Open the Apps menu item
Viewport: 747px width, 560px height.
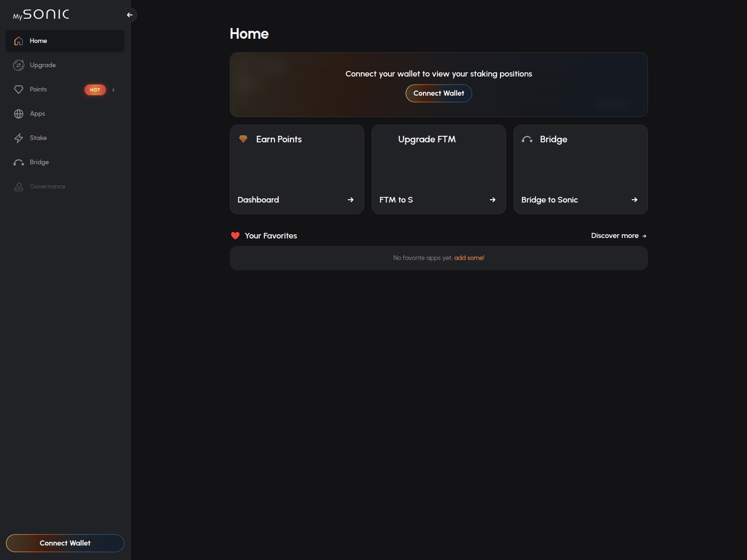coord(65,114)
